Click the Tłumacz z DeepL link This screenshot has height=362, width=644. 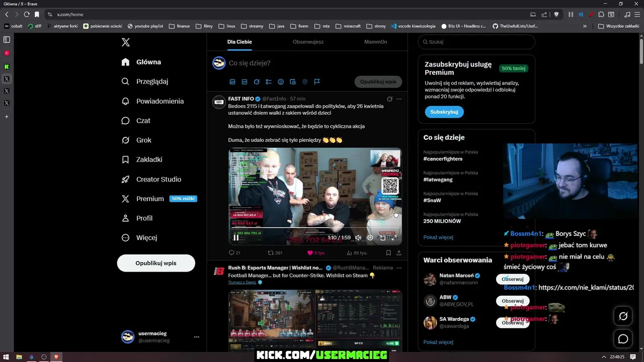point(243,283)
